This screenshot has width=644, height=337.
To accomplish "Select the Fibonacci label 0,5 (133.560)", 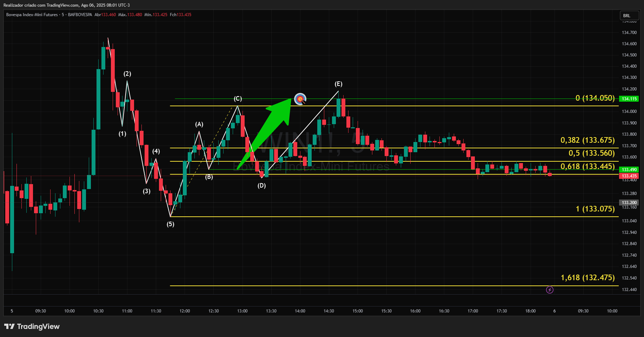I will click(592, 153).
